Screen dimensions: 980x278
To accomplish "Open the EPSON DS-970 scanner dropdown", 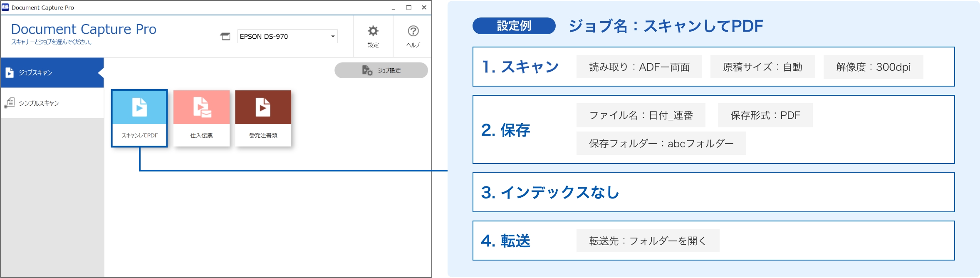I will pyautogui.click(x=287, y=37).
